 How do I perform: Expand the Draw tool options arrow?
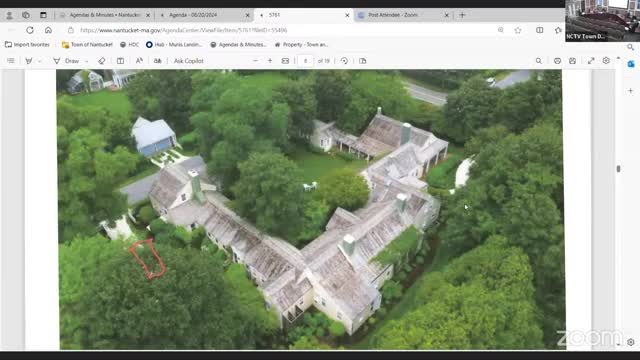tap(87, 61)
